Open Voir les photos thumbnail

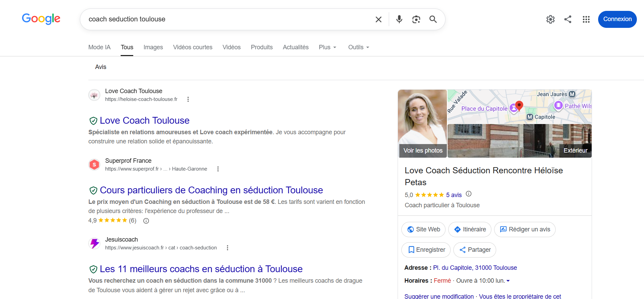pyautogui.click(x=422, y=124)
